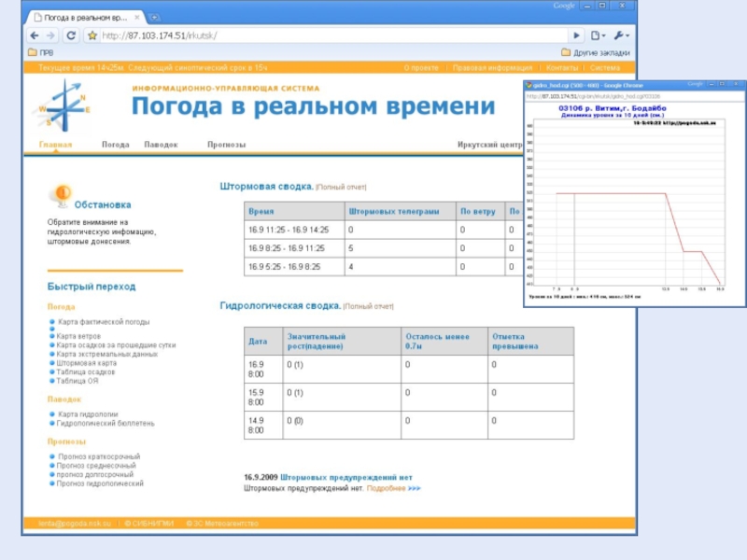
Task: Click the Go arrow beside the address bar
Action: (x=576, y=35)
